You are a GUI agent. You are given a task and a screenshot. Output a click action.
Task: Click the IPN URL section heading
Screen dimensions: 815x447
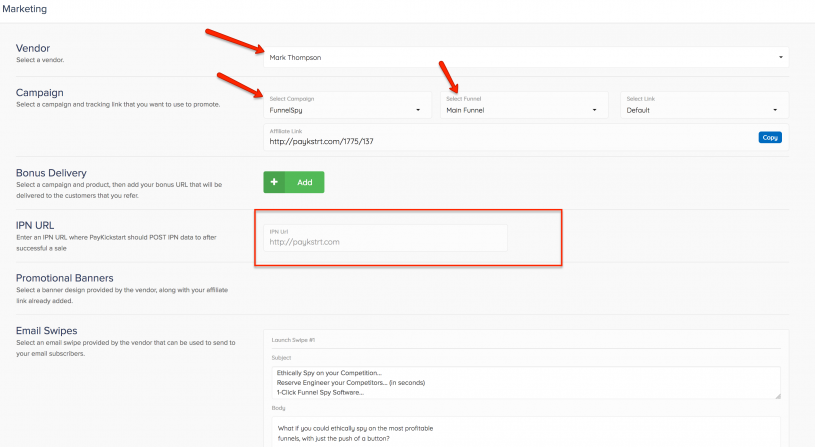(x=36, y=225)
